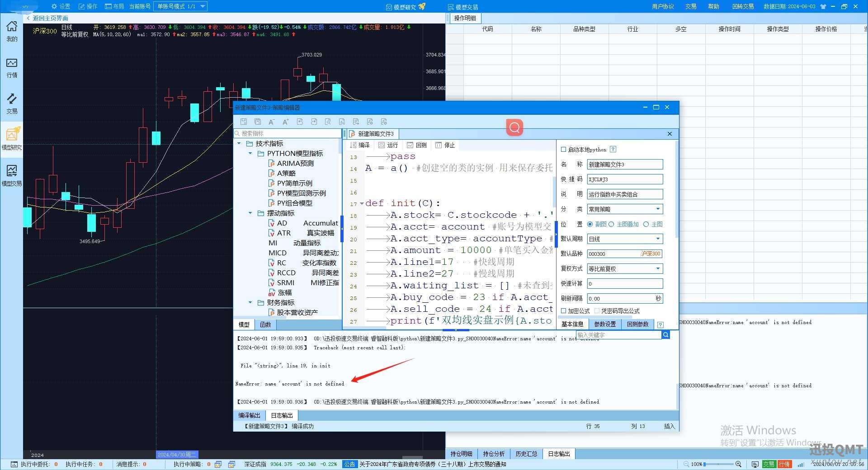The height and width of the screenshot is (470, 868).
Task: Collapse the 摆动指标 tree folder
Action: point(250,213)
